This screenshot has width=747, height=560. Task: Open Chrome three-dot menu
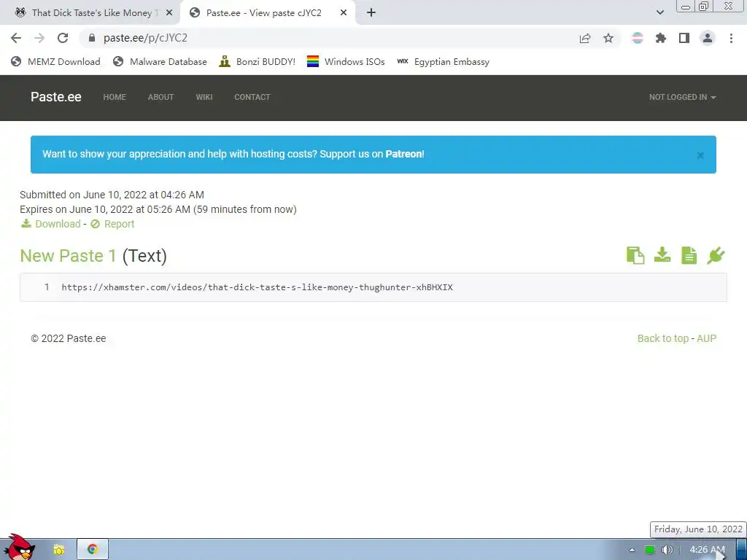[731, 38]
